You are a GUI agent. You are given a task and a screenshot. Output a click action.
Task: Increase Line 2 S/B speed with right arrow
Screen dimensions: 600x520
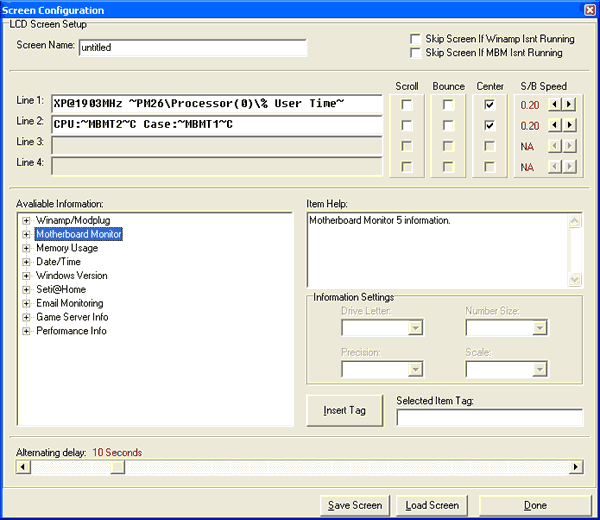tap(569, 125)
